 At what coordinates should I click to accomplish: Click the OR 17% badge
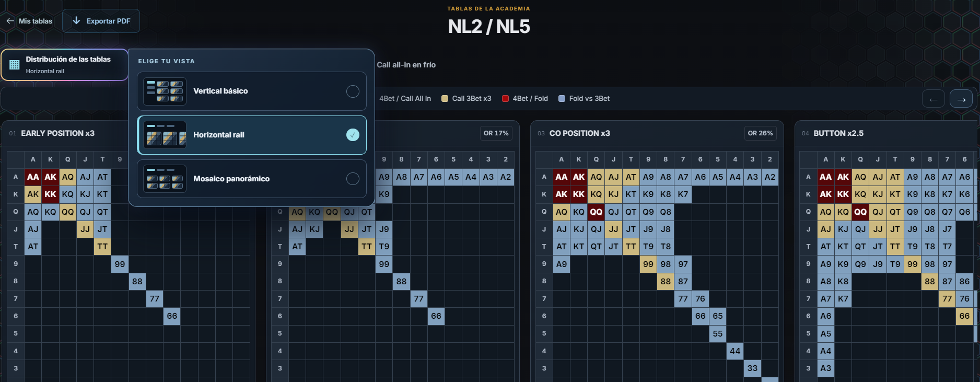tap(496, 133)
